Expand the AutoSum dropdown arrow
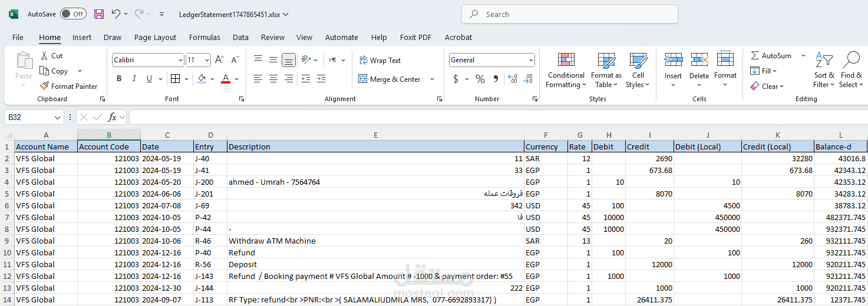 tap(803, 55)
